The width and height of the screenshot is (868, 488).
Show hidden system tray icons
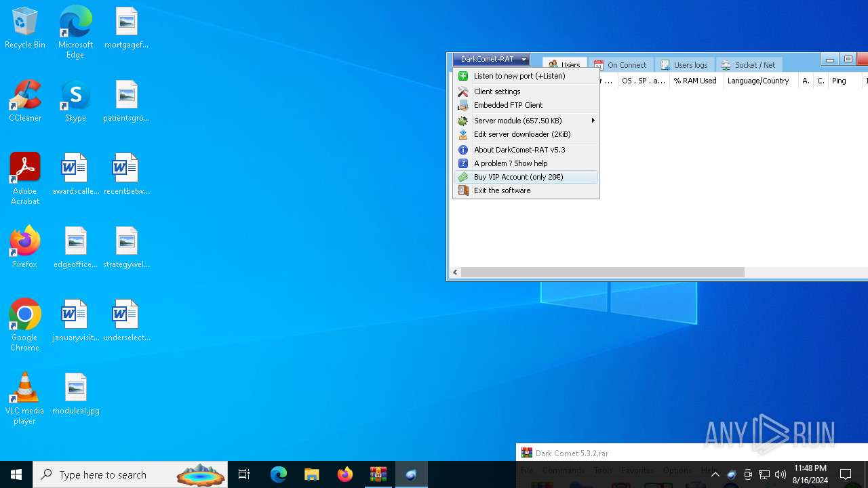[x=715, y=474]
